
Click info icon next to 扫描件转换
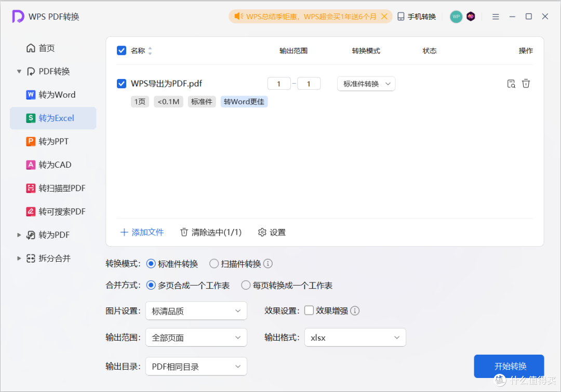coord(268,264)
